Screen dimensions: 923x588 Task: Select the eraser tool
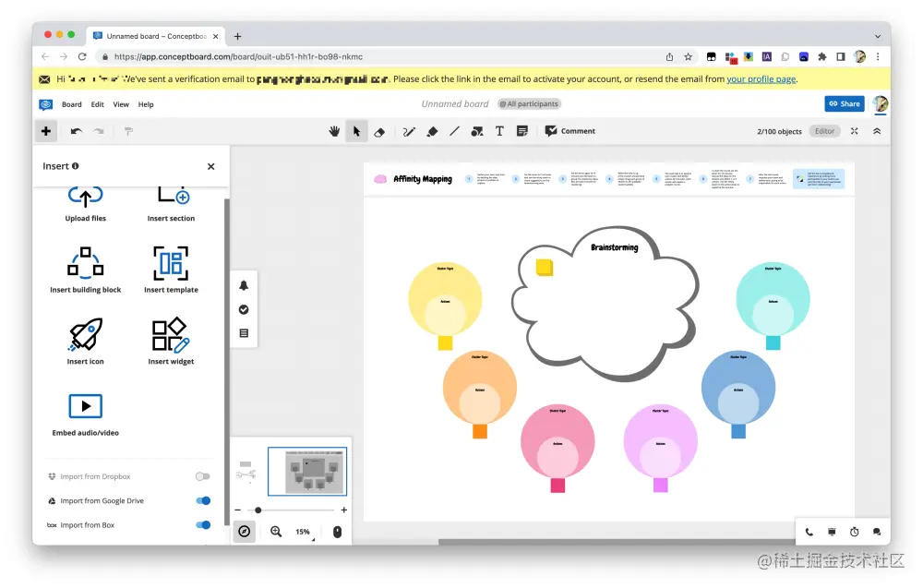tap(379, 131)
